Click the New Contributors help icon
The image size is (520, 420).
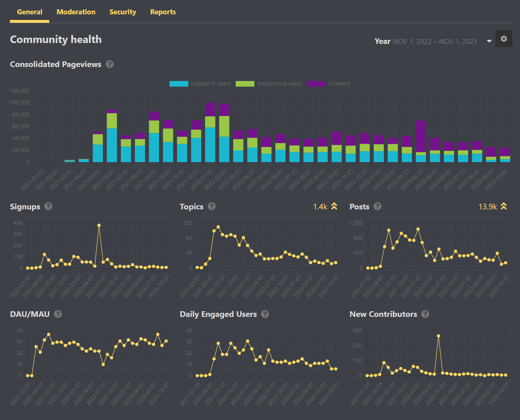(425, 314)
